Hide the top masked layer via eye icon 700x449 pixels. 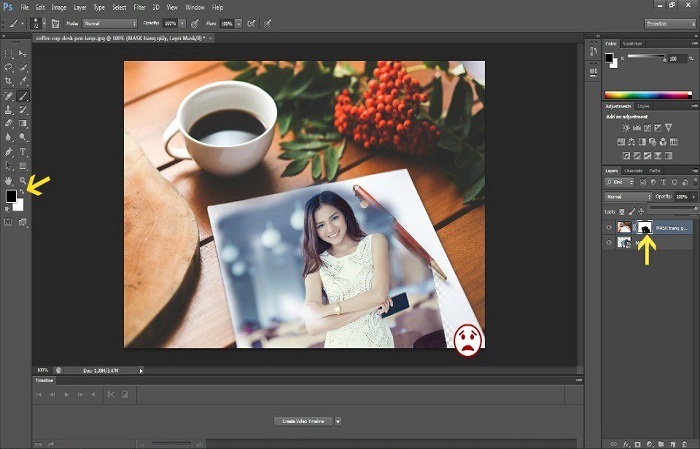[609, 228]
